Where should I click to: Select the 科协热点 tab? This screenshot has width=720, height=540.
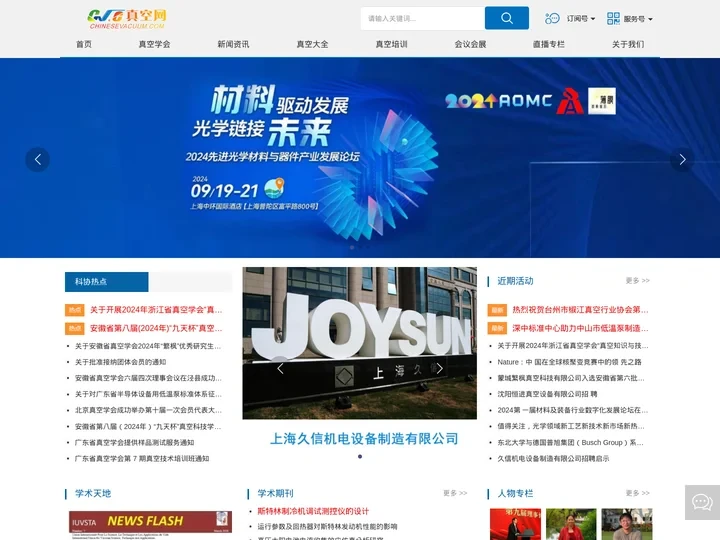[107, 281]
